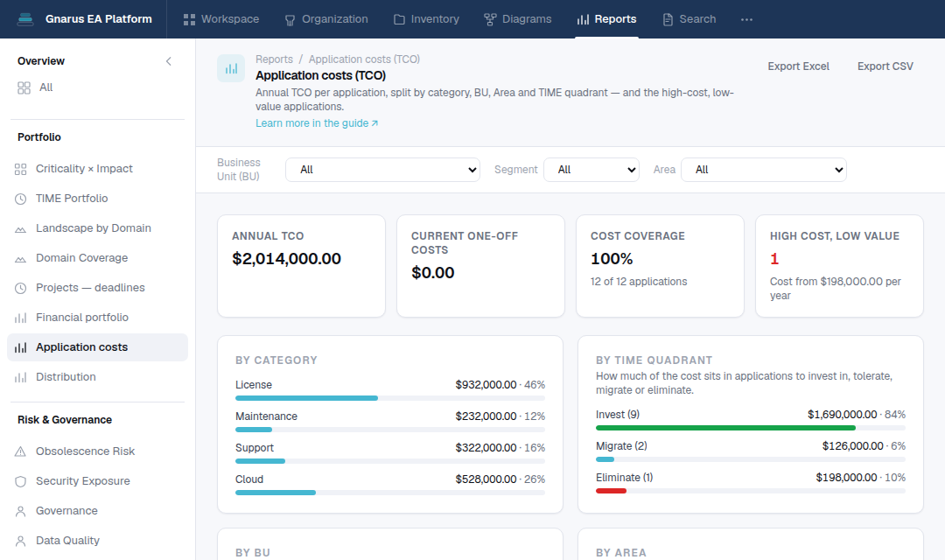Image resolution: width=945 pixels, height=560 pixels.
Task: Collapse the sidebar with the chevron
Action: click(x=169, y=61)
